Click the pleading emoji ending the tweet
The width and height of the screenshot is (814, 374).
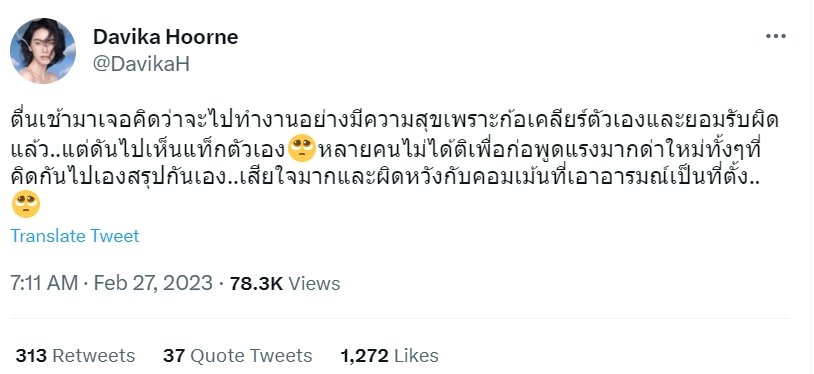pyautogui.click(x=25, y=204)
